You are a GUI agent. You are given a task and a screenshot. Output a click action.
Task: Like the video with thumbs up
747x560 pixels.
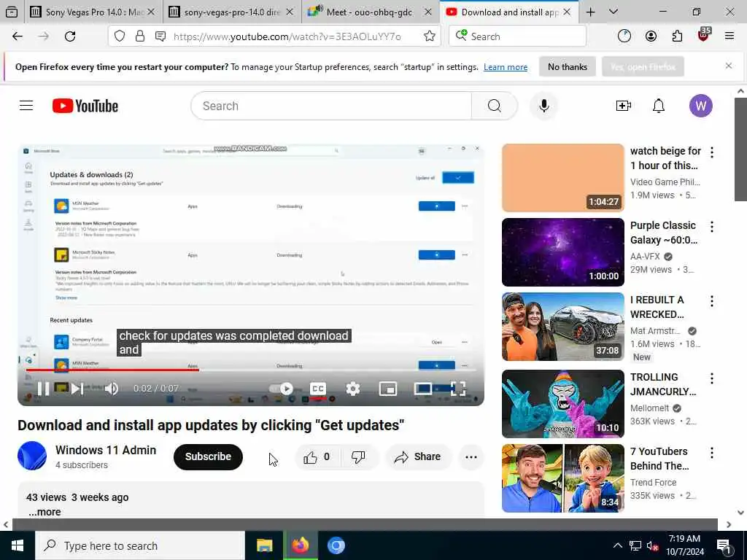coord(317,457)
